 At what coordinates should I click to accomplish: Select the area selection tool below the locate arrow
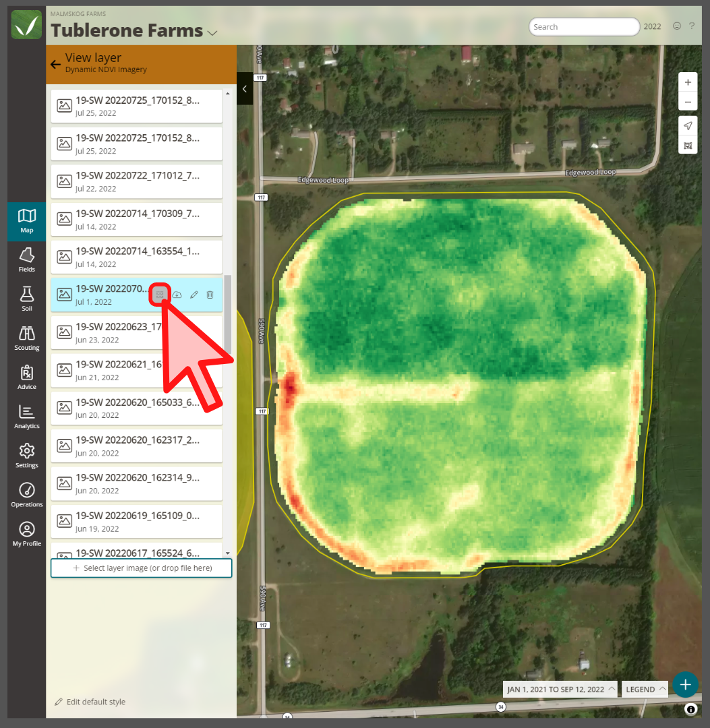pyautogui.click(x=688, y=145)
